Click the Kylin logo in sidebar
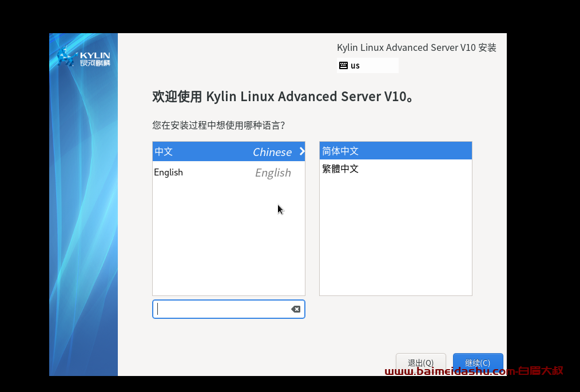Screen dimensions: 580x392 84,57
